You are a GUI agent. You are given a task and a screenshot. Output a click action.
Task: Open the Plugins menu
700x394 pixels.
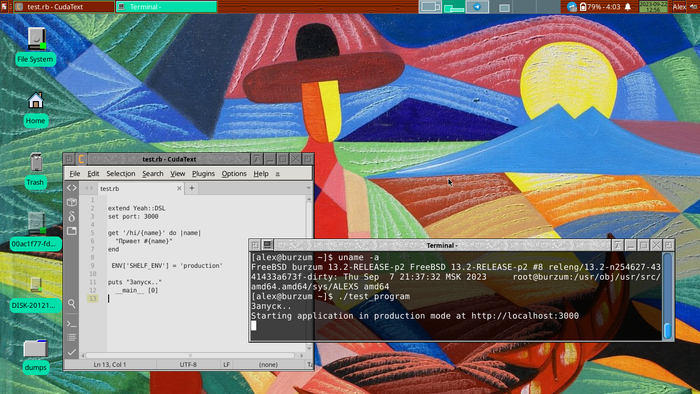203,174
